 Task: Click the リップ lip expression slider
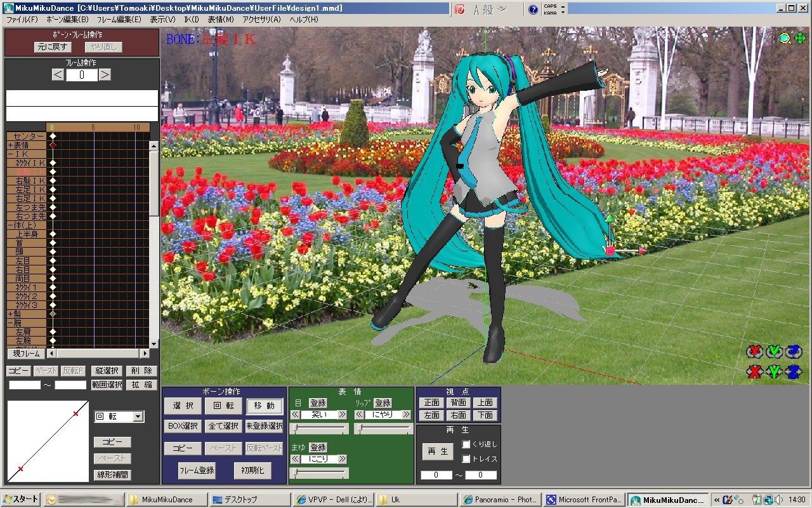tap(383, 429)
